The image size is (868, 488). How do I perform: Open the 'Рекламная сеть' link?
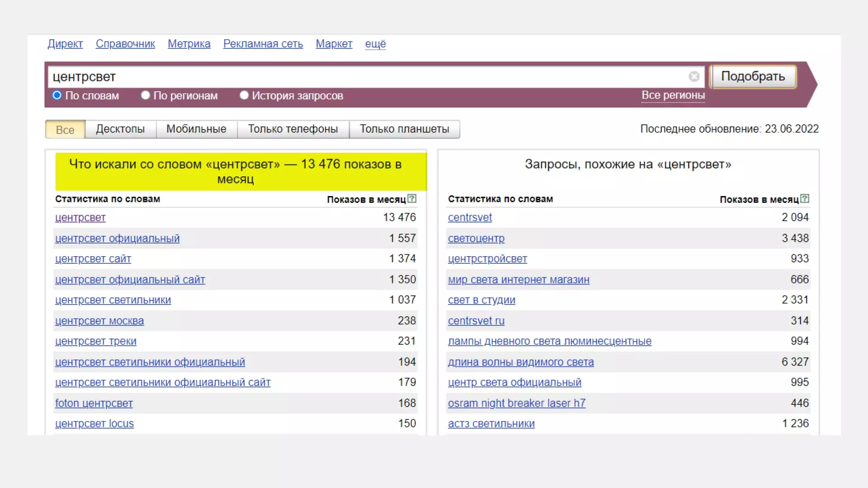[263, 44]
